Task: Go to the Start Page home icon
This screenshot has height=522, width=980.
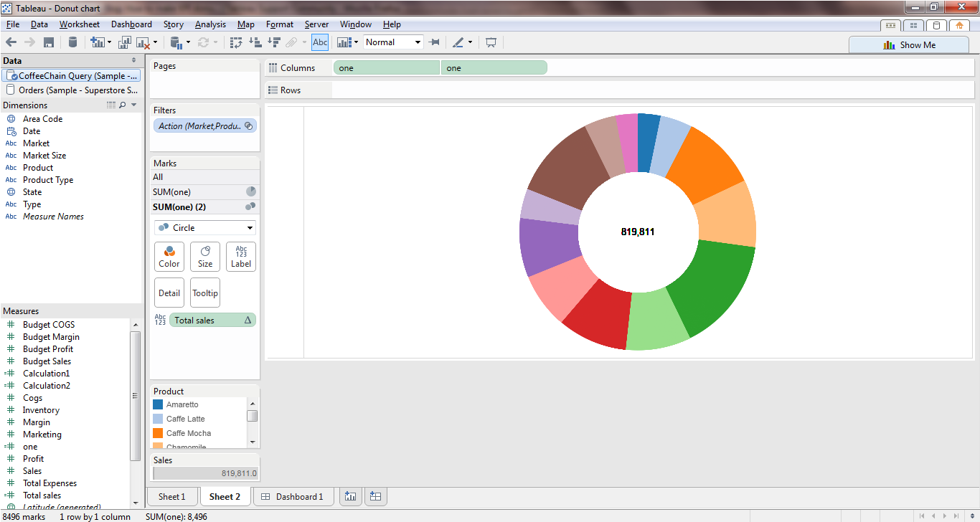Action: point(959,25)
